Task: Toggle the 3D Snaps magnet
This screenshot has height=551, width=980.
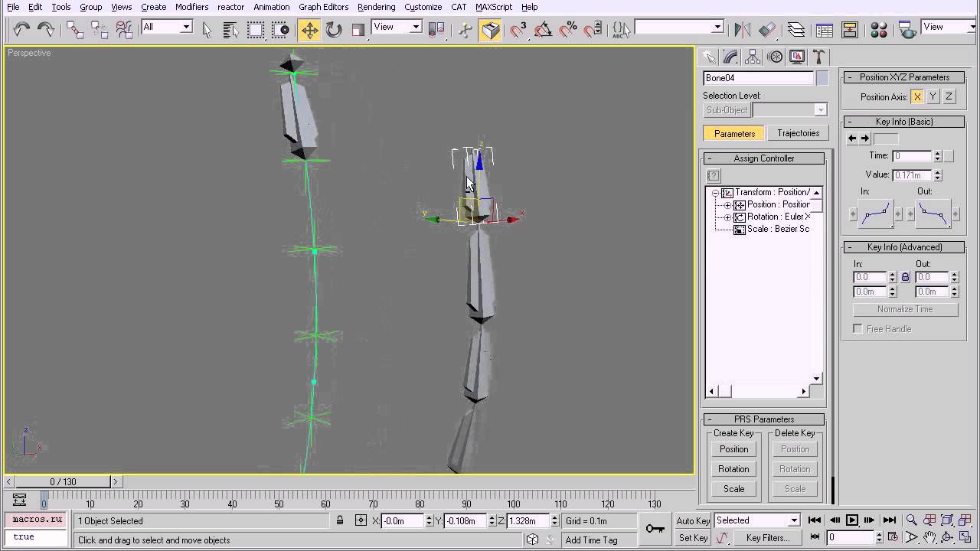Action: (x=518, y=30)
